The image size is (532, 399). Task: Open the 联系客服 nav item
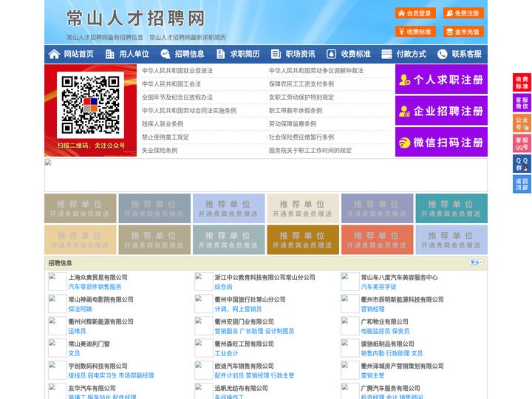(x=466, y=54)
